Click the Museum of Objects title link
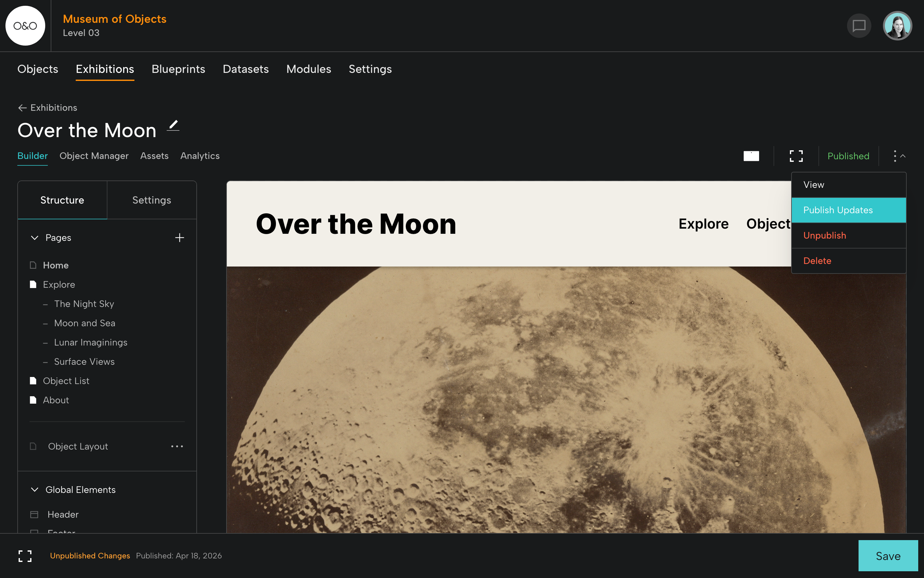The image size is (924, 578). pos(115,19)
